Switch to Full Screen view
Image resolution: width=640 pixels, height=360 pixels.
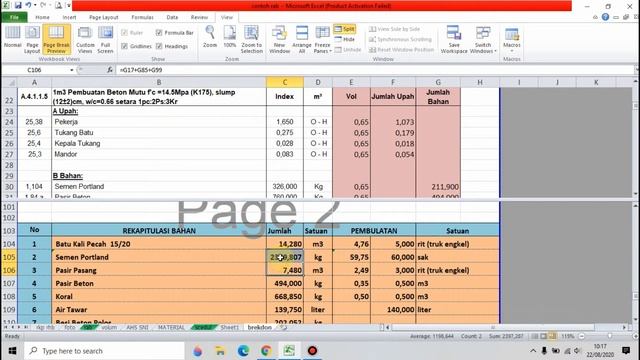[105, 40]
